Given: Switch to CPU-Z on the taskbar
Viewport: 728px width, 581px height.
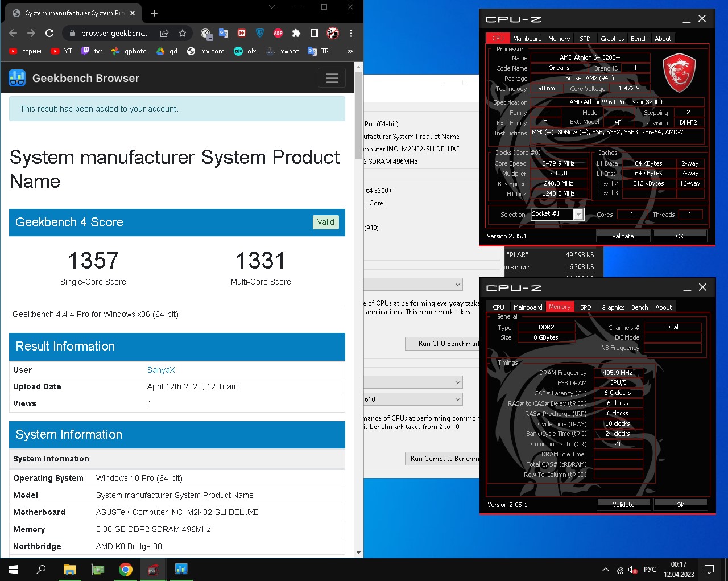Looking at the screenshot, I should [152, 569].
